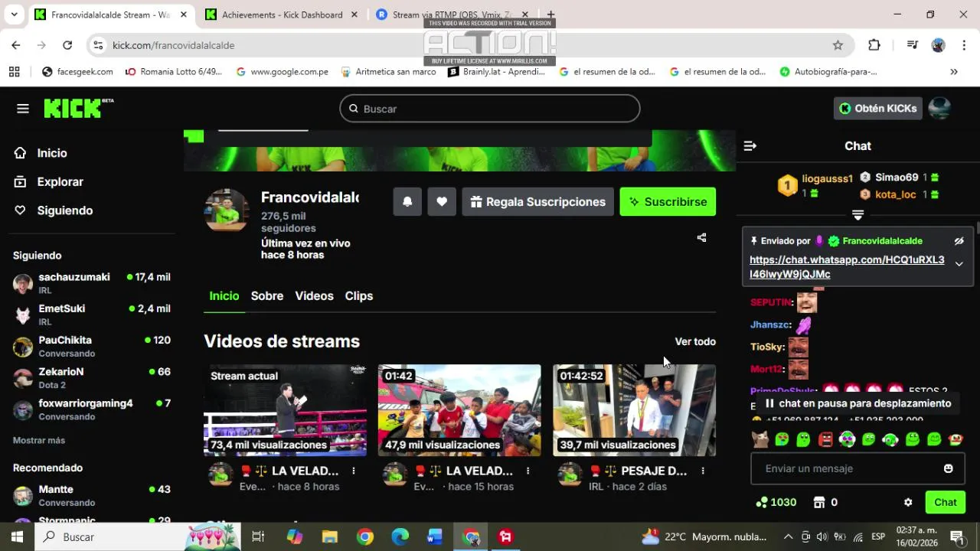
Task: Select the Sobre tab
Action: coord(267,296)
